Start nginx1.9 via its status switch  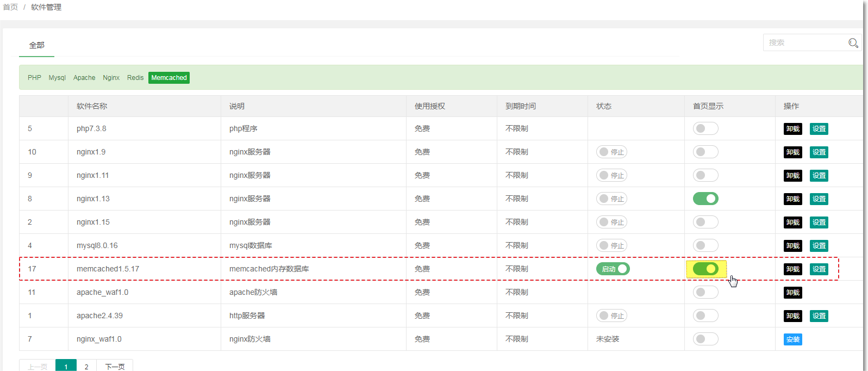pos(611,152)
